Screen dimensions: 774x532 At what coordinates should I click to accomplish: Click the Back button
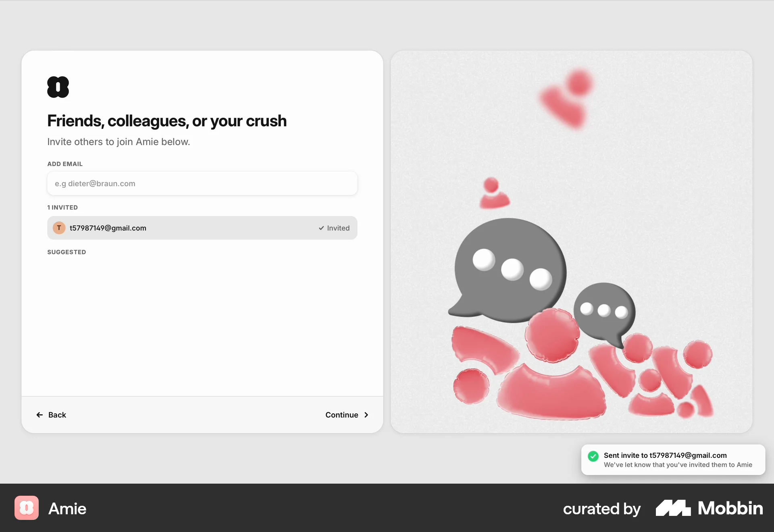(x=57, y=415)
